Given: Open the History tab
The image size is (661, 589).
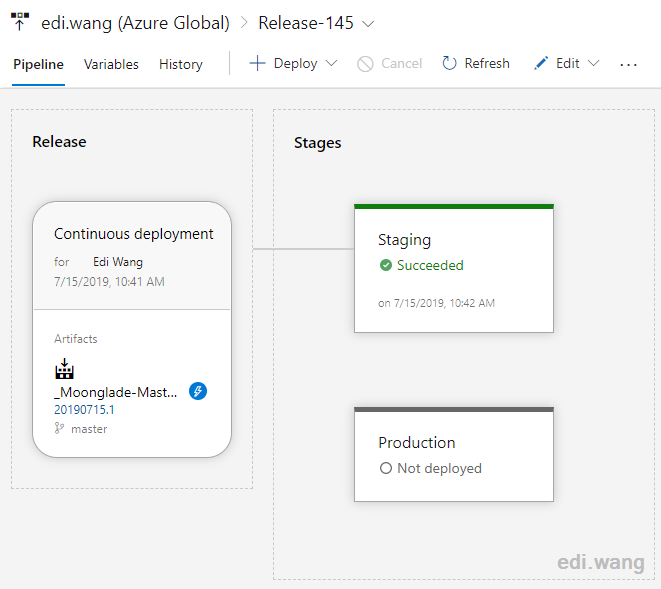Looking at the screenshot, I should (181, 64).
